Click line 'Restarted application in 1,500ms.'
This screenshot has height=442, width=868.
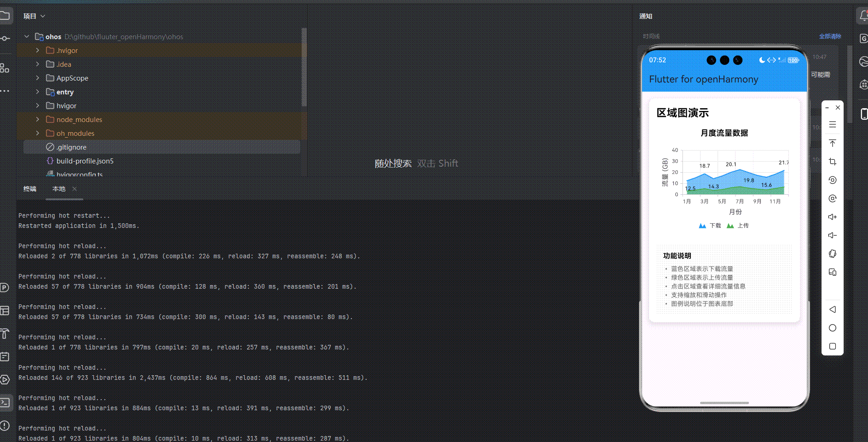tap(79, 226)
